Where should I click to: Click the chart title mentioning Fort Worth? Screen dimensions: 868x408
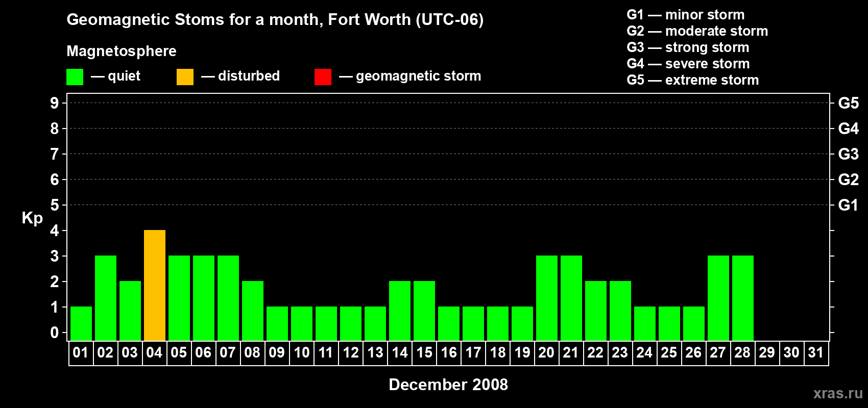275,20
